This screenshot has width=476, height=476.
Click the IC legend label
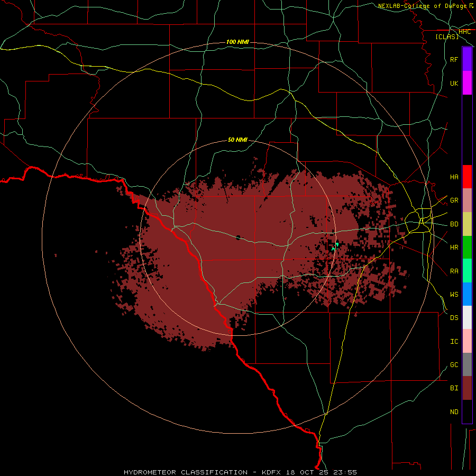click(x=454, y=342)
